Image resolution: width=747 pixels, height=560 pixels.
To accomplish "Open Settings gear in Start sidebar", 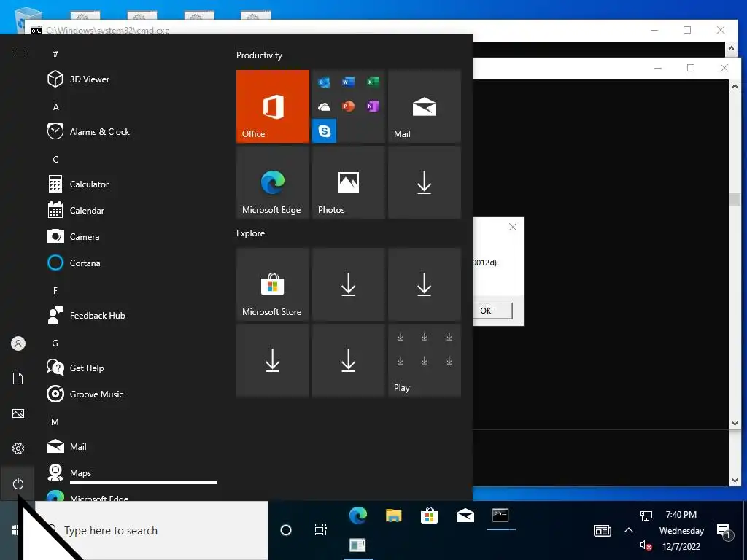I will point(18,448).
